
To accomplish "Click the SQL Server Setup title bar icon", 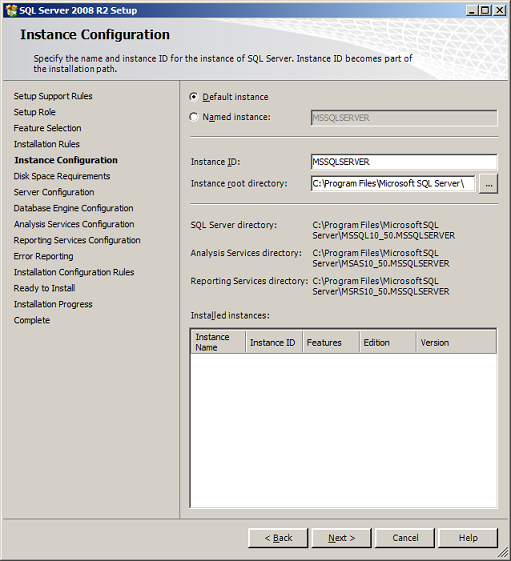I will click(11, 10).
